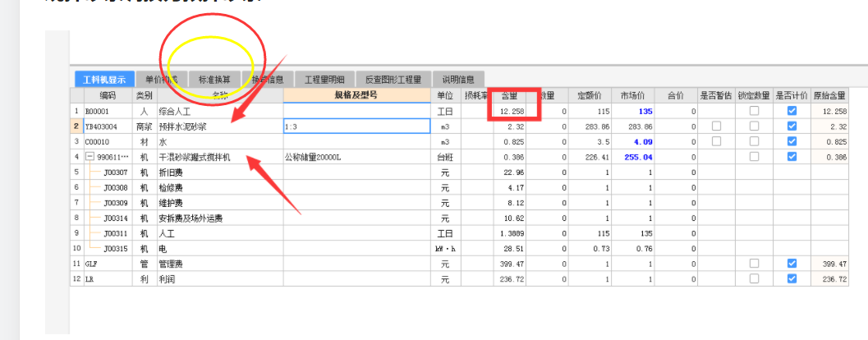868x340 pixels.
Task: Check 锁定数量 for 干混砂浆罐式搅拌机 row
Action: 754,157
